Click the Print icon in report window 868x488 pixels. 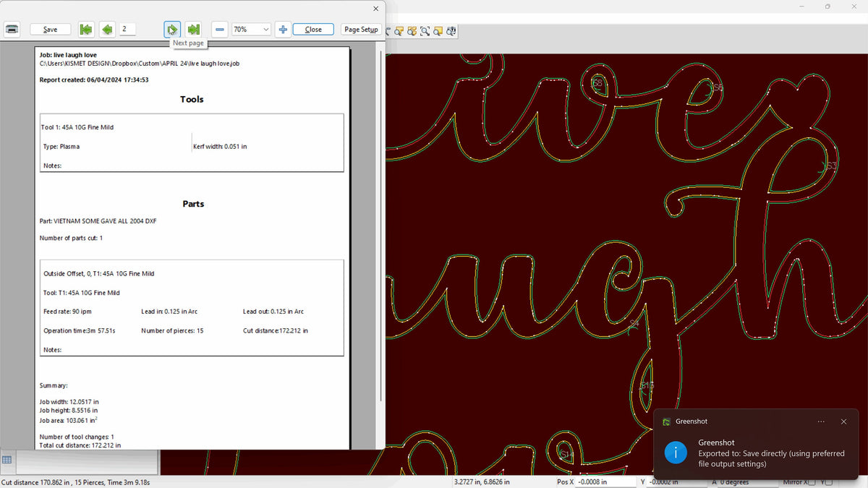12,30
